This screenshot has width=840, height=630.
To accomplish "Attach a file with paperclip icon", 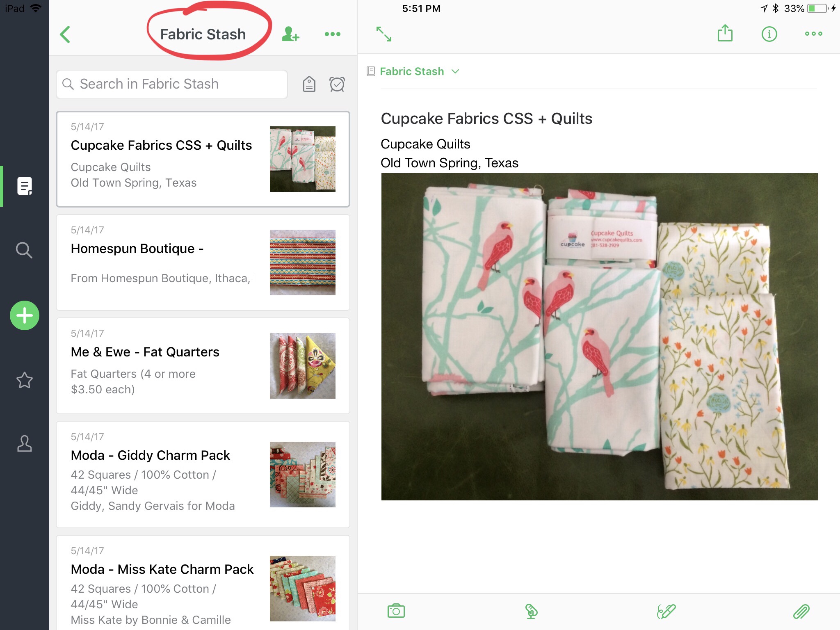I will [801, 611].
